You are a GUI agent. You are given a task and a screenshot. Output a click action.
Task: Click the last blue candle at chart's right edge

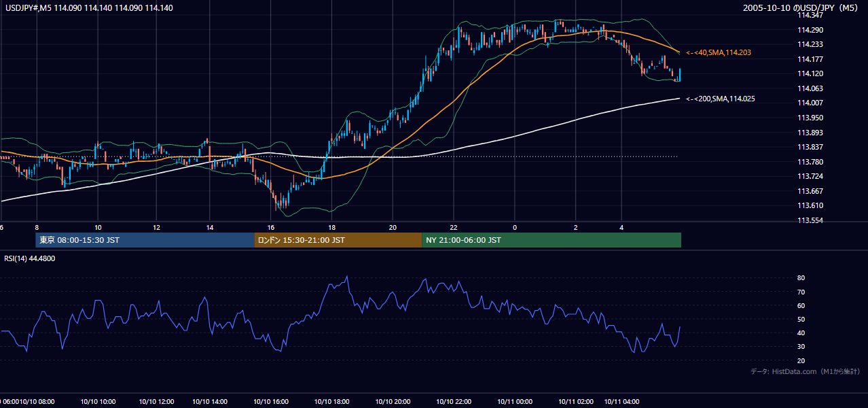(680, 74)
